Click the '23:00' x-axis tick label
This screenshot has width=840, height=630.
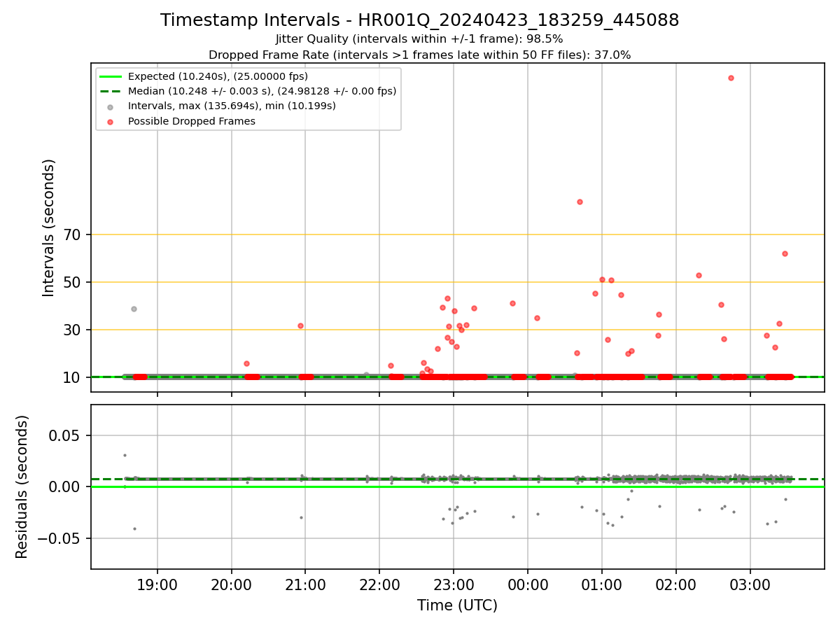454,584
